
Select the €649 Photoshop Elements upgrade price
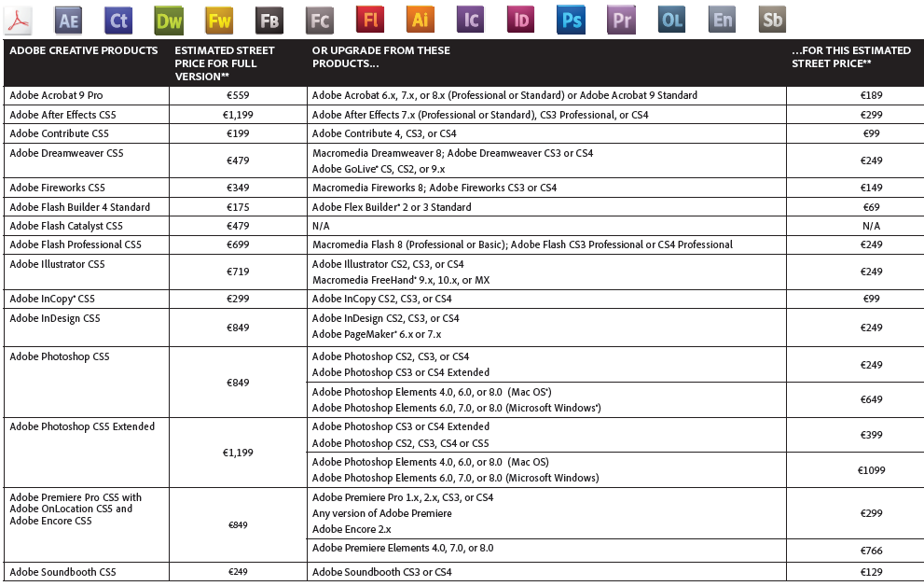click(x=872, y=399)
